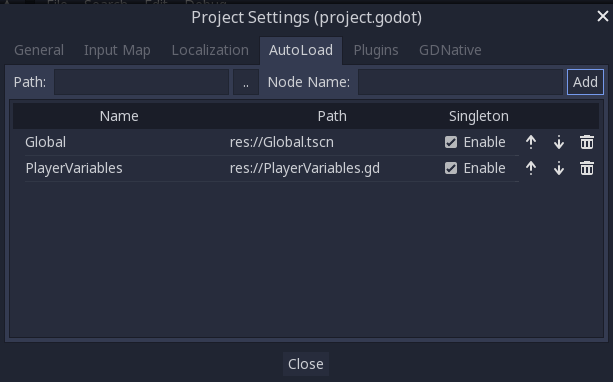The height and width of the screenshot is (382, 613).
Task: Select the AutoLoad tab
Action: tap(301, 50)
